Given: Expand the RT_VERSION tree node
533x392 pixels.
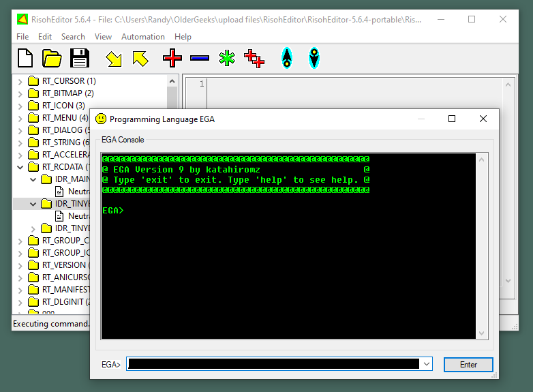Looking at the screenshot, I should [x=20, y=265].
